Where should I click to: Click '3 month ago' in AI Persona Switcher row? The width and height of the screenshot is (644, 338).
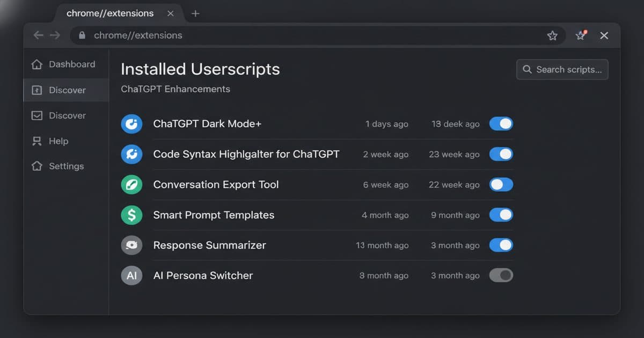(x=455, y=276)
